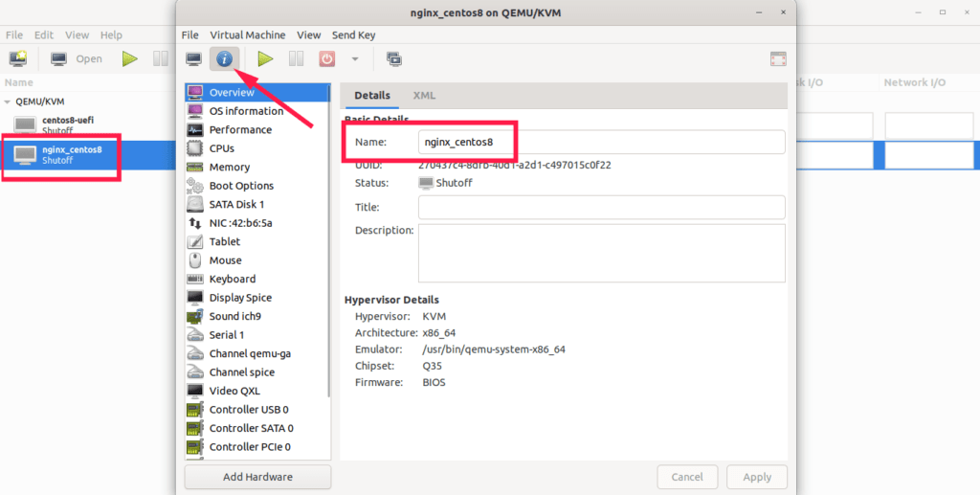980x495 pixels.
Task: Switch to the Details tab
Action: pyautogui.click(x=372, y=96)
